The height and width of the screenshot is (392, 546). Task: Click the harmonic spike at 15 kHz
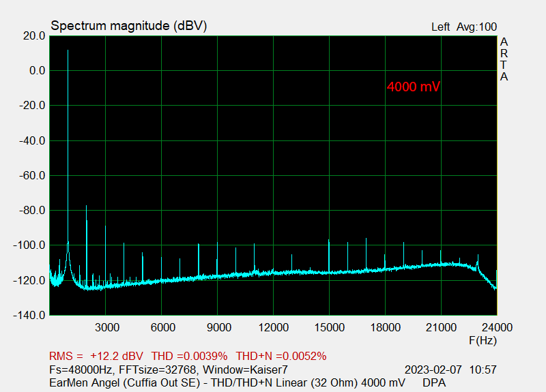coord(329,256)
